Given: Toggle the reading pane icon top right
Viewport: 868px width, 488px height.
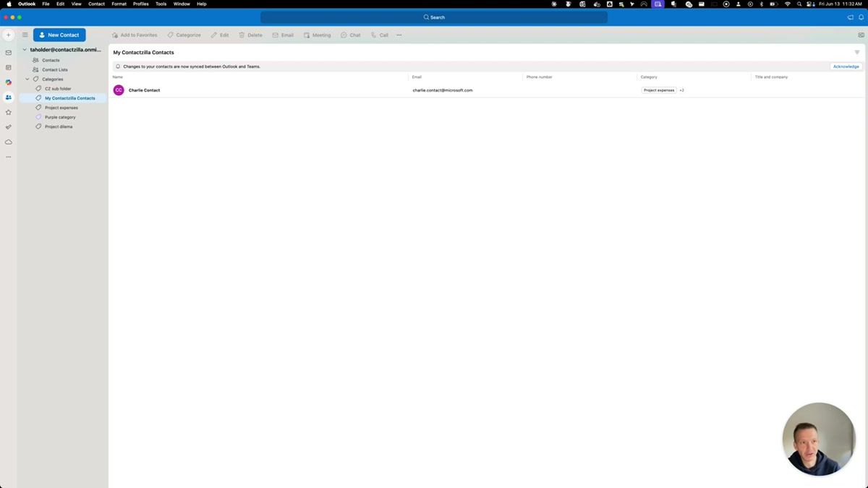Looking at the screenshot, I should (861, 35).
